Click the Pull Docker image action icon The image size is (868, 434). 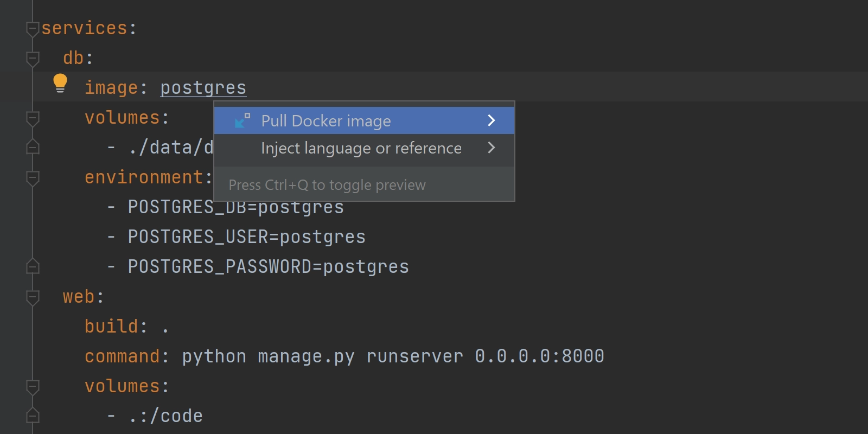pyautogui.click(x=242, y=120)
